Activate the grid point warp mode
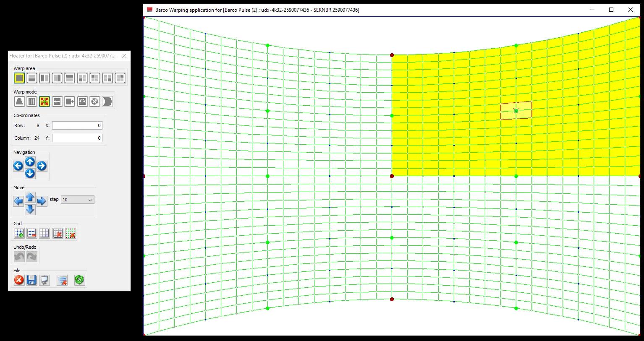Viewport: 644px width, 341px height. click(x=45, y=102)
